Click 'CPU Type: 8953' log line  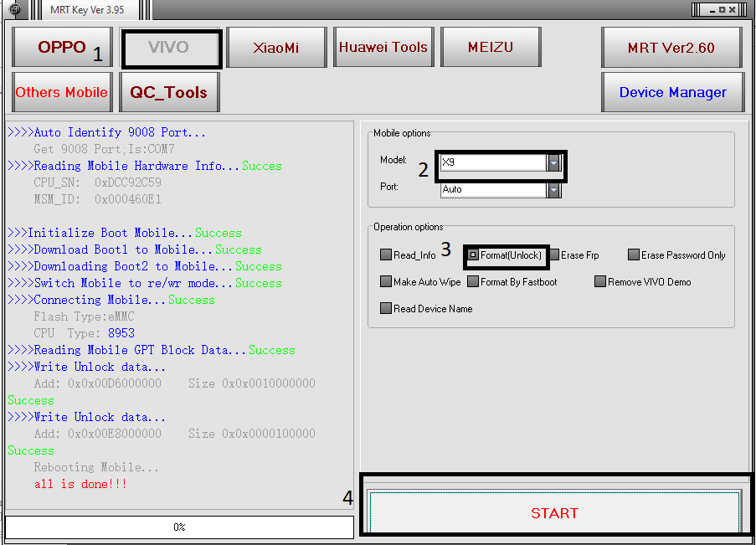(x=84, y=333)
